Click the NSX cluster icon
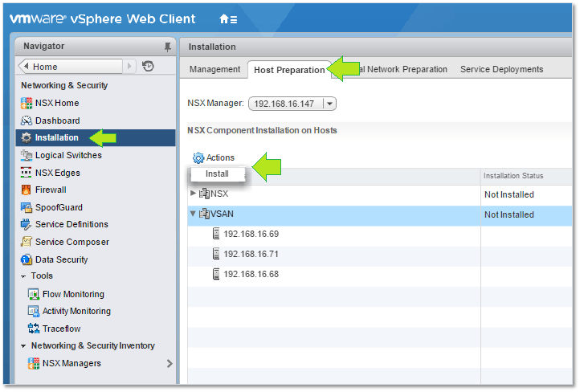The height and width of the screenshot is (392, 580). pos(204,194)
